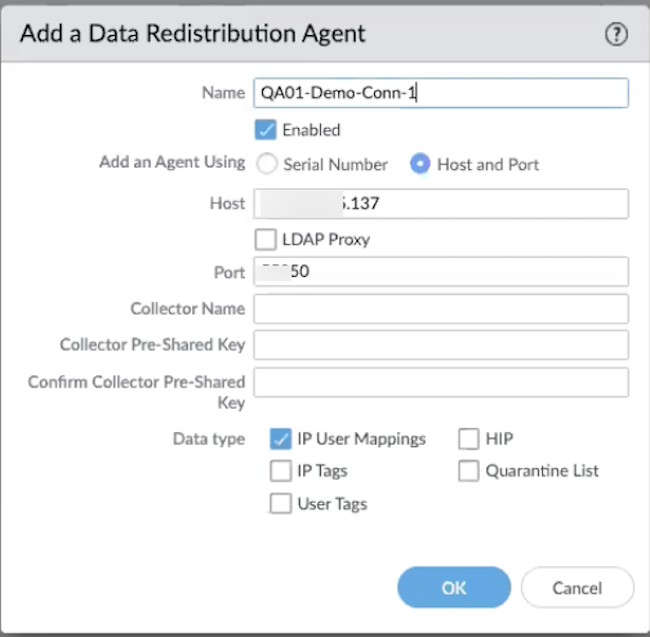Check the Quarantine List checkbox
Screen dimensions: 650x637
[469, 471]
